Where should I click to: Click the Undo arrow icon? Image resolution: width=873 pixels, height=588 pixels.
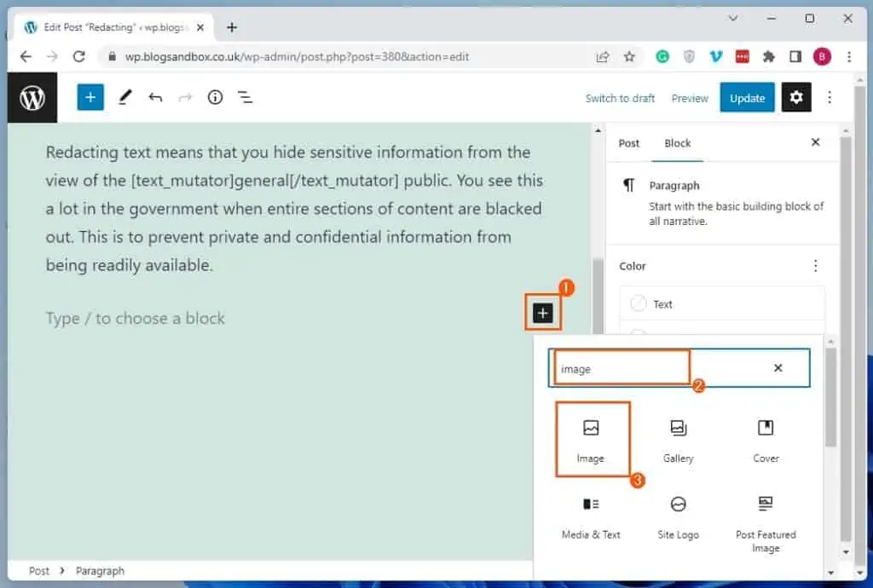[x=155, y=97]
